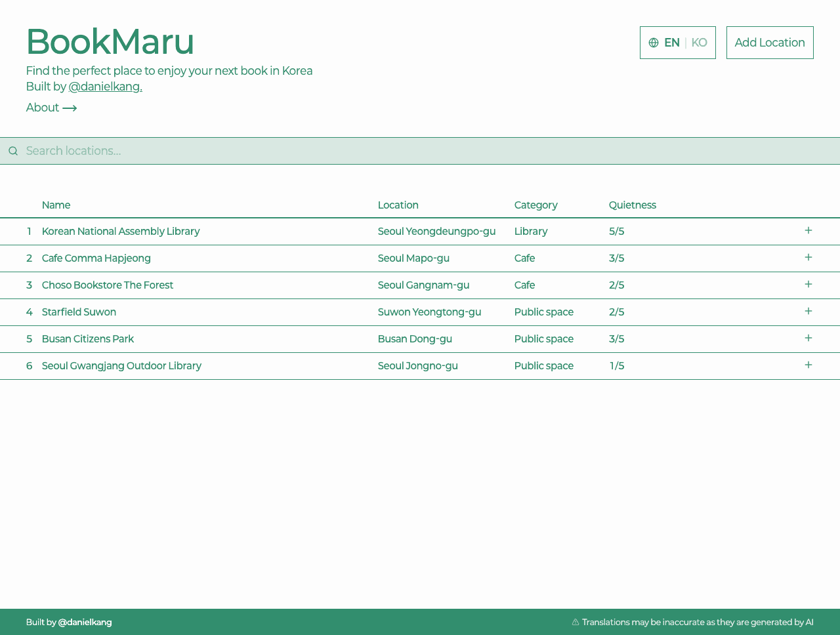Open Starfield Suwon plus expander
Screen dimensions: 840x635
(808, 311)
